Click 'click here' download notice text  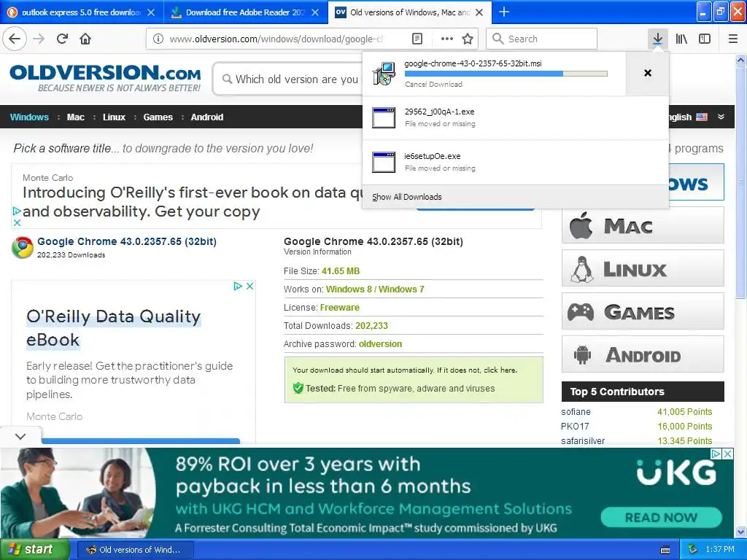[499, 370]
